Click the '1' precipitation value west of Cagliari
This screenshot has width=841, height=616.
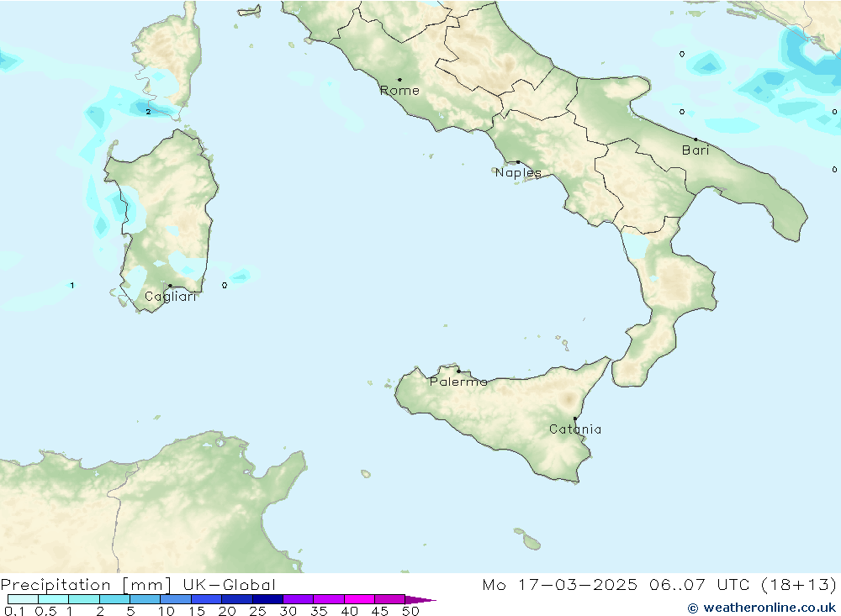point(72,285)
